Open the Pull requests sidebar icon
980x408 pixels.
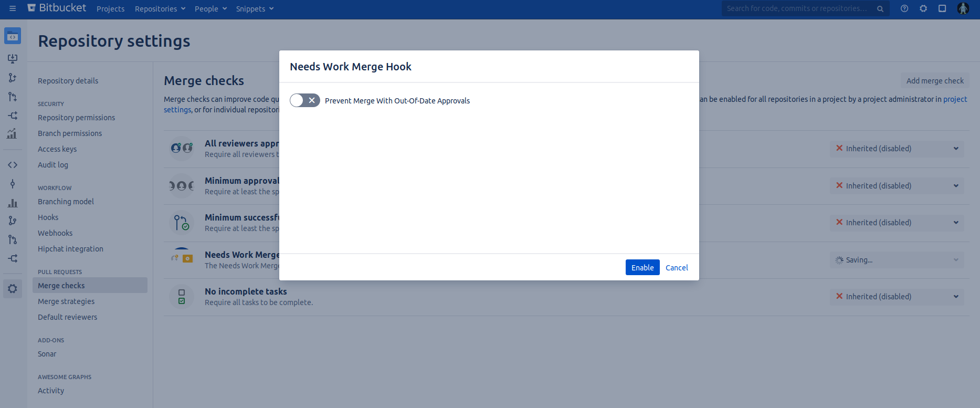point(13,239)
